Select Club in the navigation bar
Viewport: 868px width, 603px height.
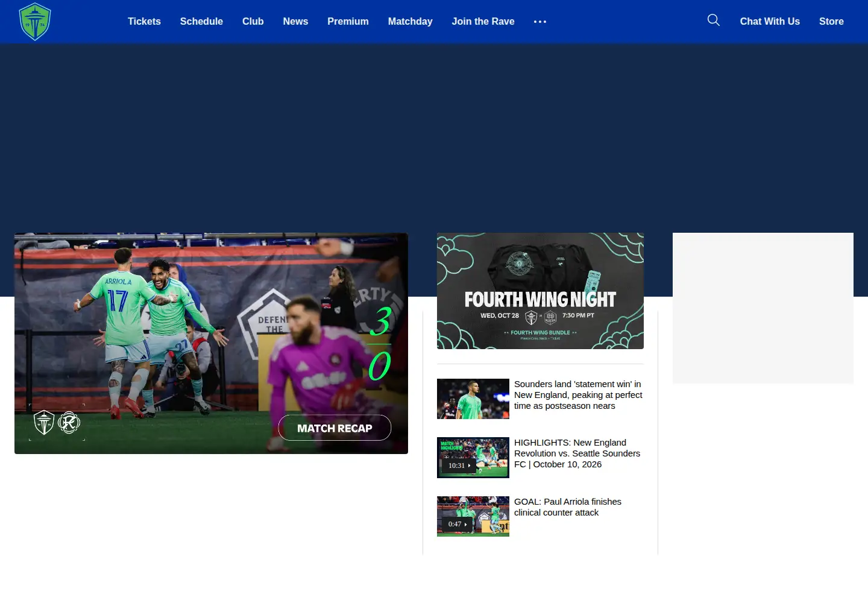tap(253, 21)
